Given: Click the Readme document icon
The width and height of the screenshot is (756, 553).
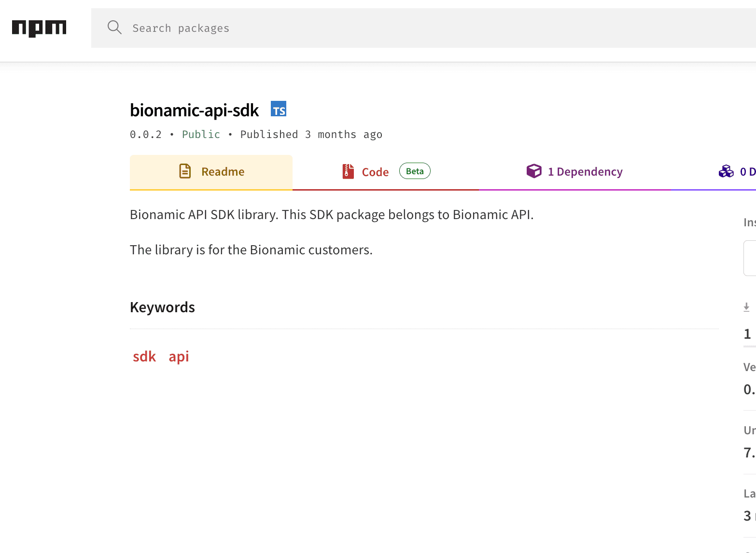Looking at the screenshot, I should [185, 171].
